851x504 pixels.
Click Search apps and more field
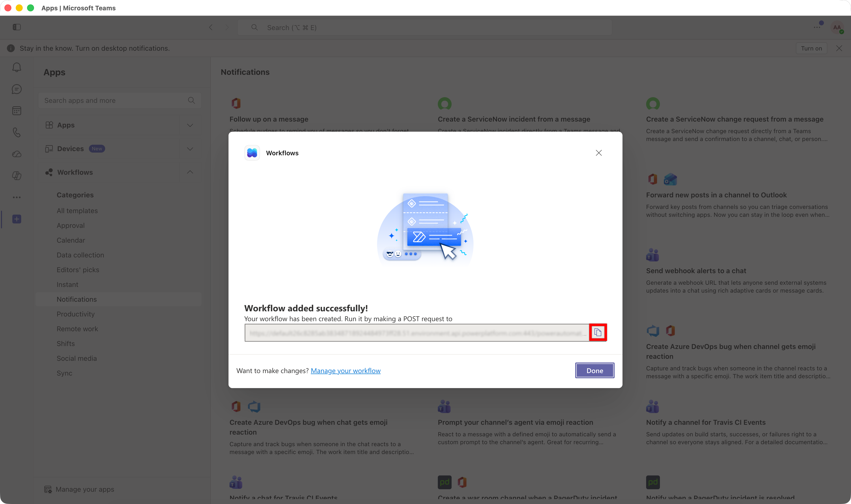point(120,100)
